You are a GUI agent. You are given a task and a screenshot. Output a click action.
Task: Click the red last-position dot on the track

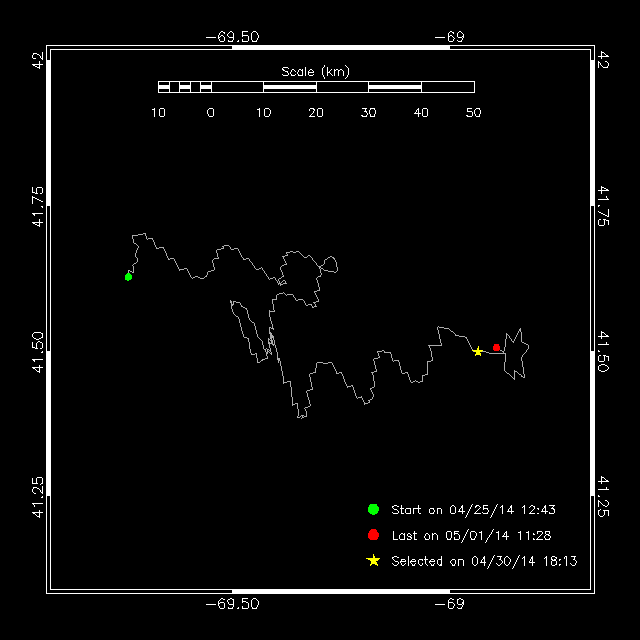(496, 347)
